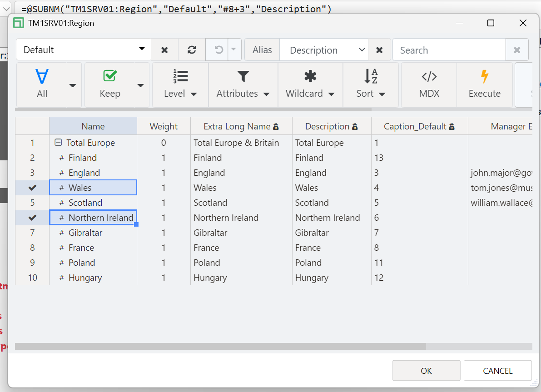The image size is (541, 392).
Task: Collapse the Total Europe node
Action: point(58,142)
